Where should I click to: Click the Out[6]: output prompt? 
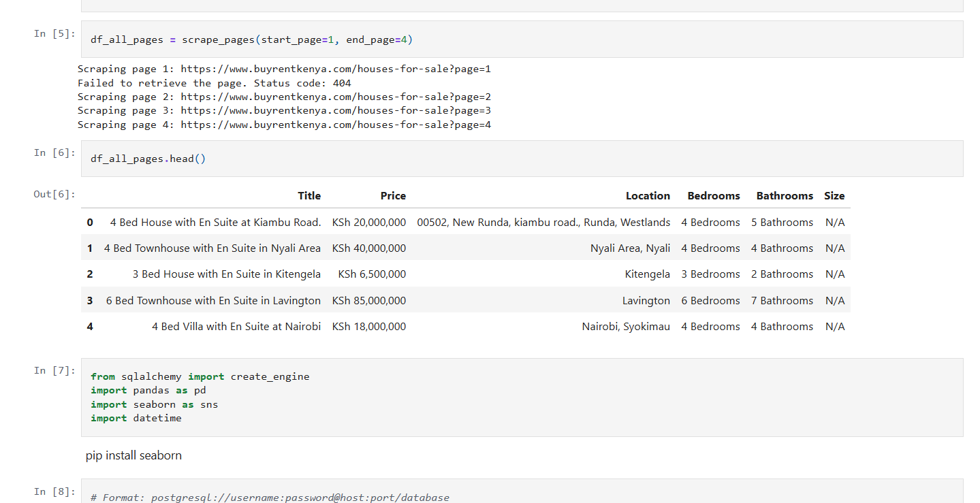point(54,194)
